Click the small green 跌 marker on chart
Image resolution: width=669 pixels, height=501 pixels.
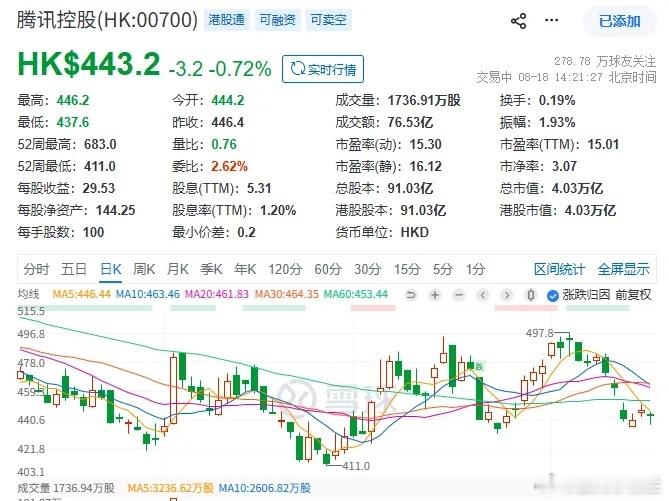(x=479, y=366)
